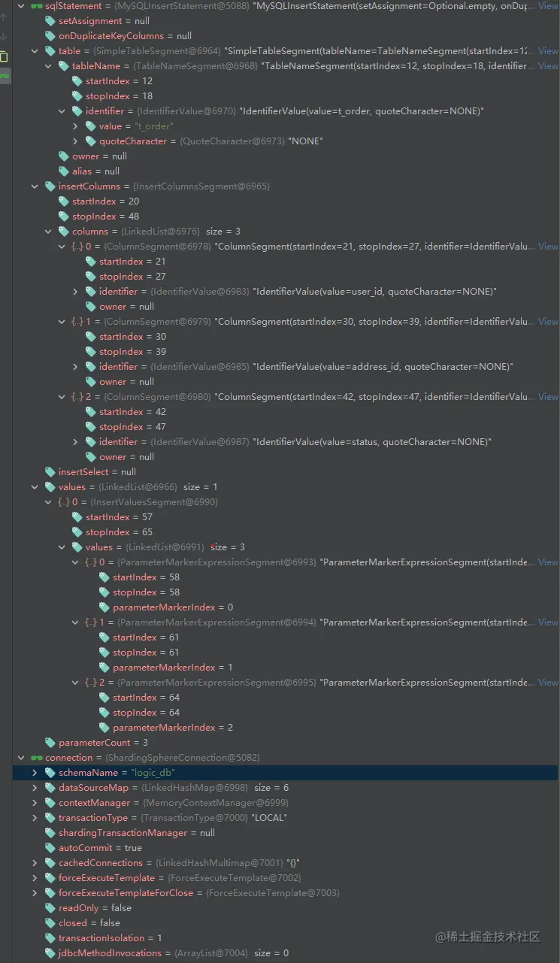Expand the cachedConnections node
This screenshot has height=963, width=560.
(35, 863)
